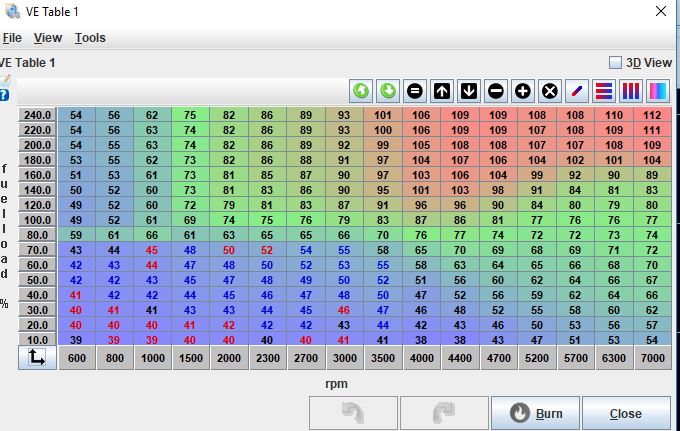Image resolution: width=680 pixels, height=431 pixels.
Task: Click the green up-arrow table icon
Action: [x=361, y=91]
